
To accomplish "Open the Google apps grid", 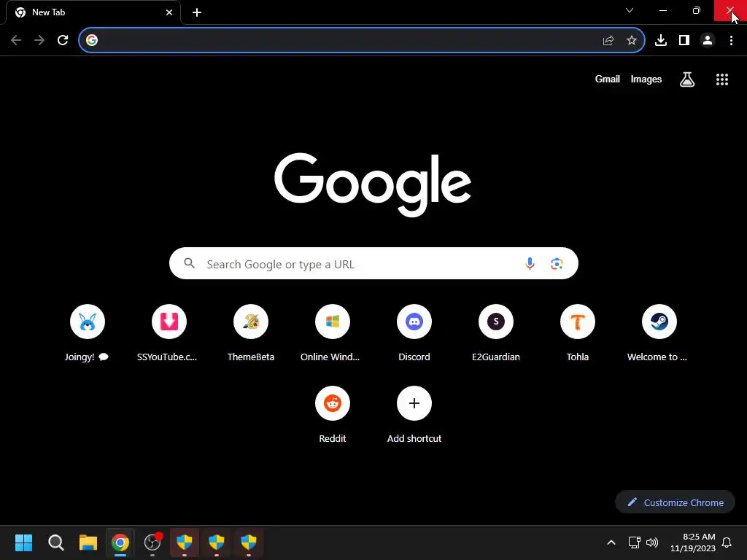I will click(722, 79).
